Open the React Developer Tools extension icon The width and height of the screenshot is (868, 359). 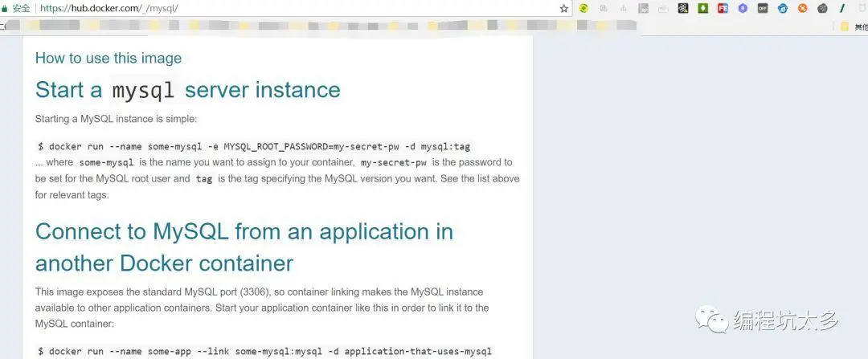(683, 8)
